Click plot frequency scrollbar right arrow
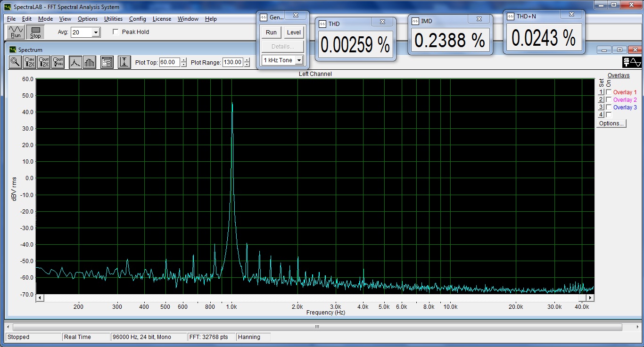Screen dimensions: 644x347 coord(590,298)
